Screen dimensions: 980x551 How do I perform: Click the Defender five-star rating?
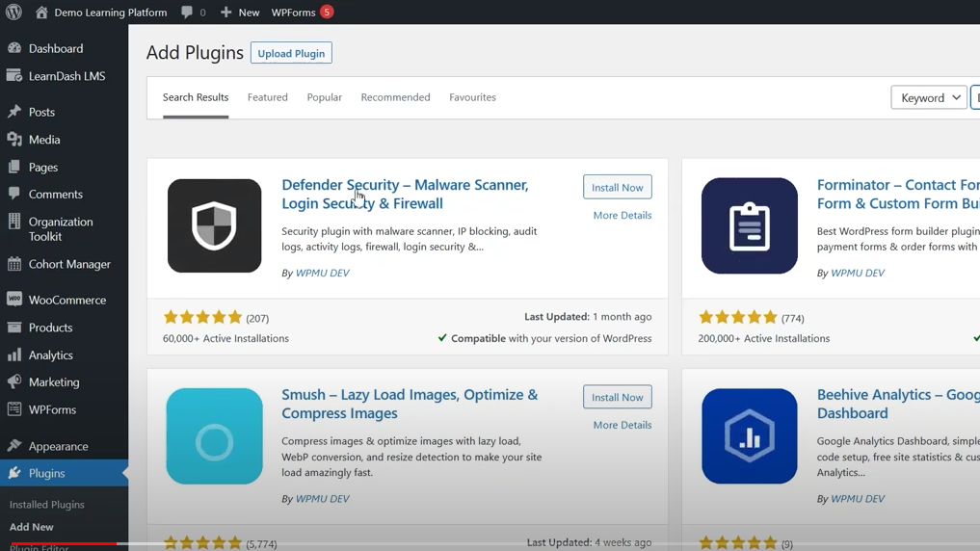click(202, 317)
